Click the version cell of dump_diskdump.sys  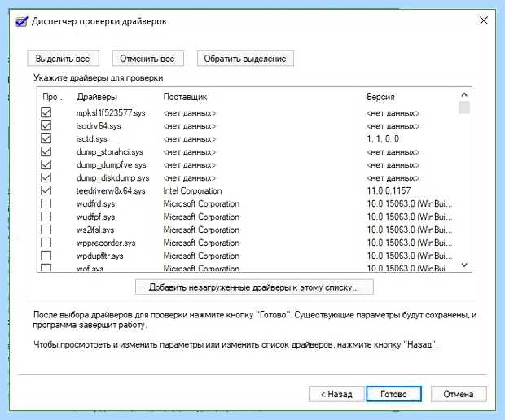coord(393,178)
